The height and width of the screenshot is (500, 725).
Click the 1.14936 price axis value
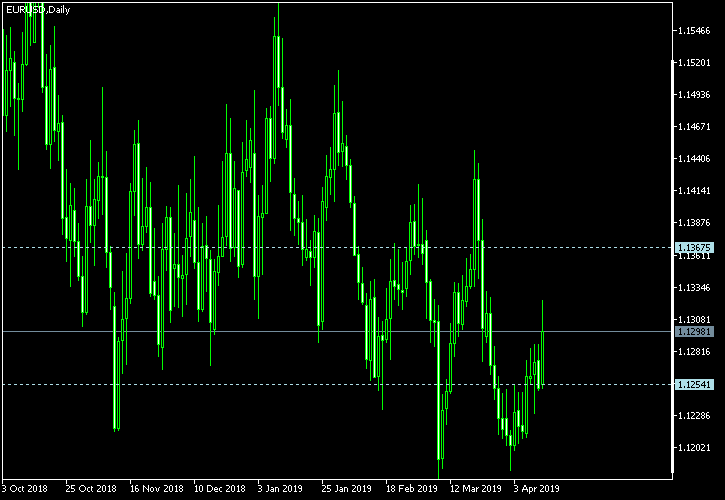(x=694, y=94)
